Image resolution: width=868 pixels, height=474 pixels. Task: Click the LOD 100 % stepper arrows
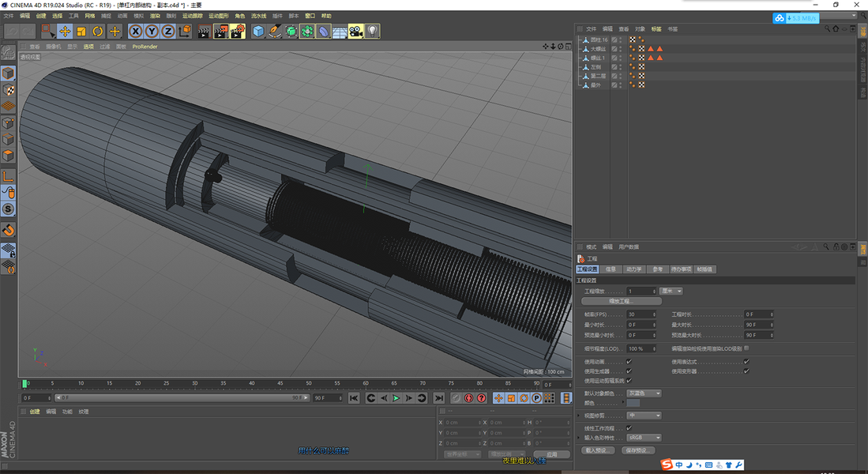pyautogui.click(x=654, y=349)
